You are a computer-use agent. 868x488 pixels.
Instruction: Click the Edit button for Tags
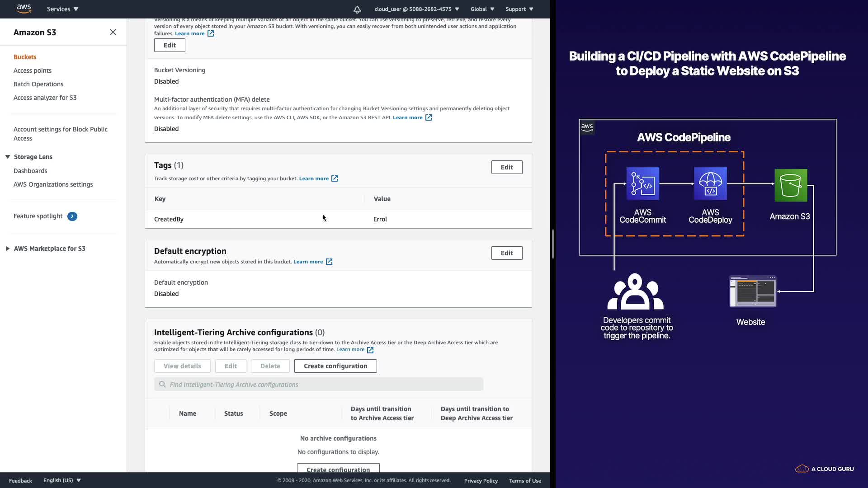click(x=506, y=167)
